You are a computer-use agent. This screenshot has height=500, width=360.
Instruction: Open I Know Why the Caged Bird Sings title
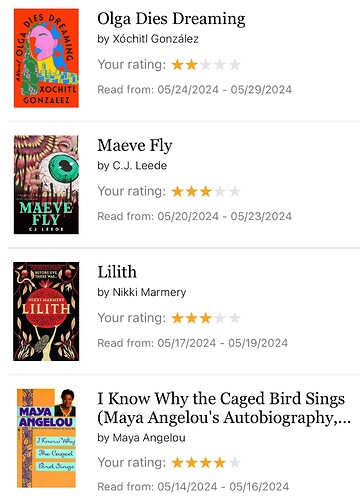[224, 408]
